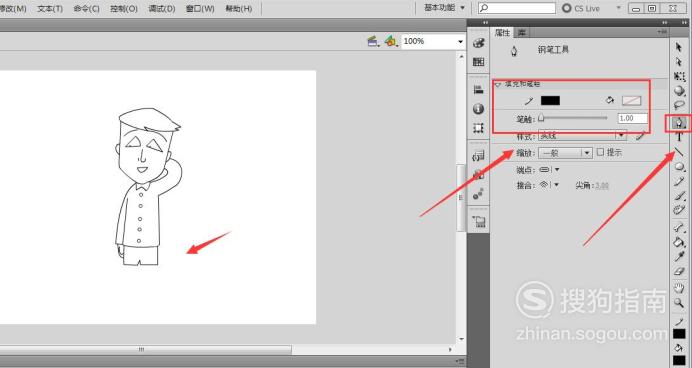Click the Edit Symbols icon above stage
The height and width of the screenshot is (368, 692).
click(x=390, y=41)
